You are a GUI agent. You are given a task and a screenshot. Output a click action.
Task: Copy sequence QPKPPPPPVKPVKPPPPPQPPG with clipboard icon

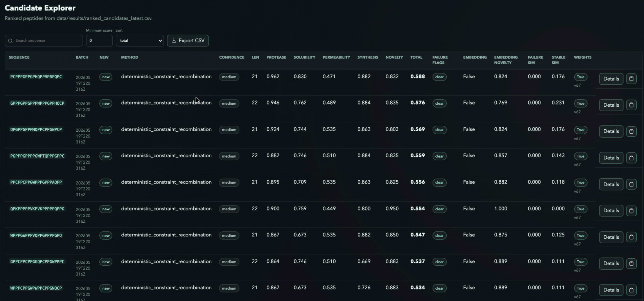tap(631, 211)
